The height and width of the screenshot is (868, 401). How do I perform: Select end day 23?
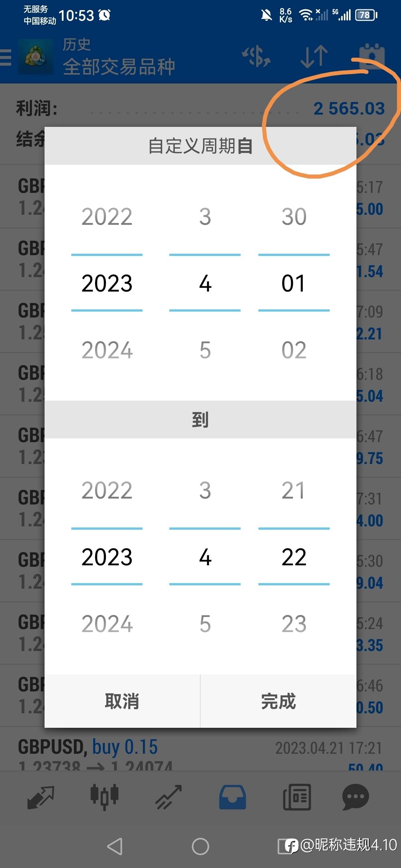tap(294, 624)
